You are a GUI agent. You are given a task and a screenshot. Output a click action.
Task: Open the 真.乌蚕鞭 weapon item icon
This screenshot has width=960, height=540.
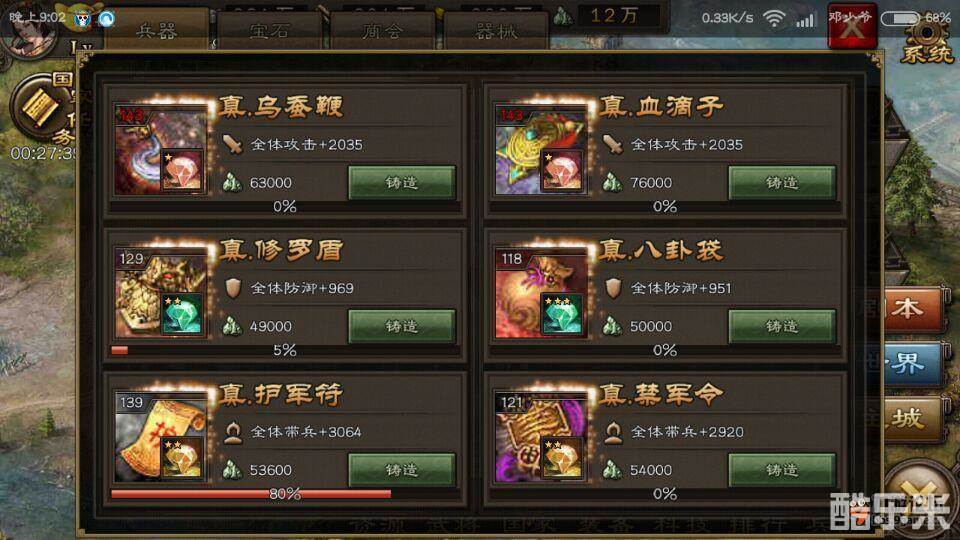click(x=161, y=150)
